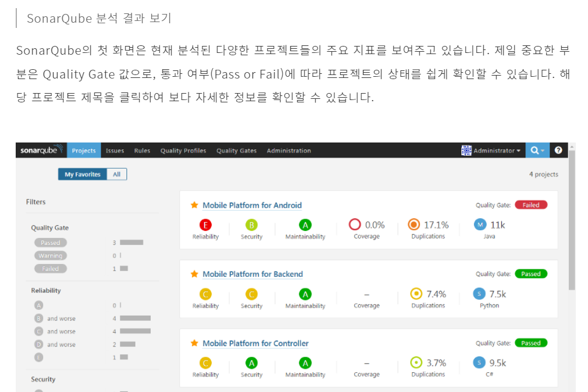Click the Administrator avatar icon
588x392 pixels.
coord(466,151)
